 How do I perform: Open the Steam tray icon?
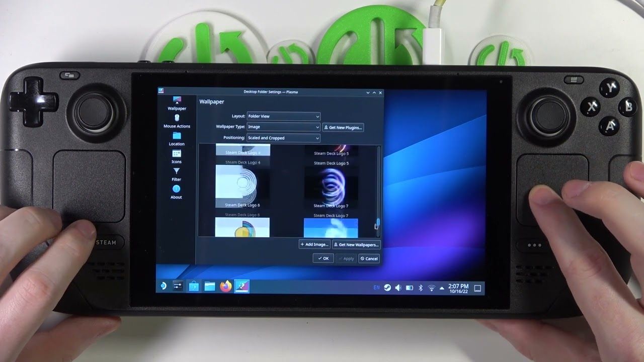coord(387,288)
